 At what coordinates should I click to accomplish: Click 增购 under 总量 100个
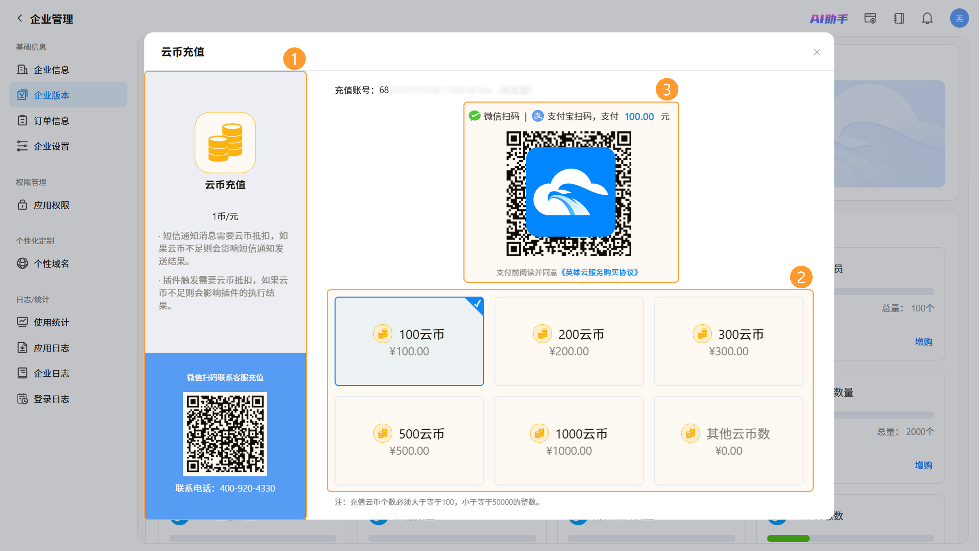pyautogui.click(x=923, y=342)
